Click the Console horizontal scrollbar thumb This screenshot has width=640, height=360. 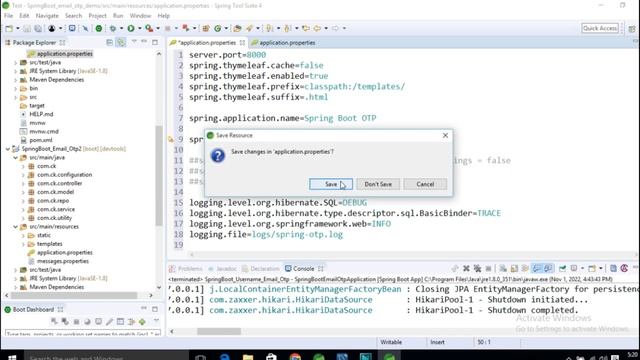(219, 331)
